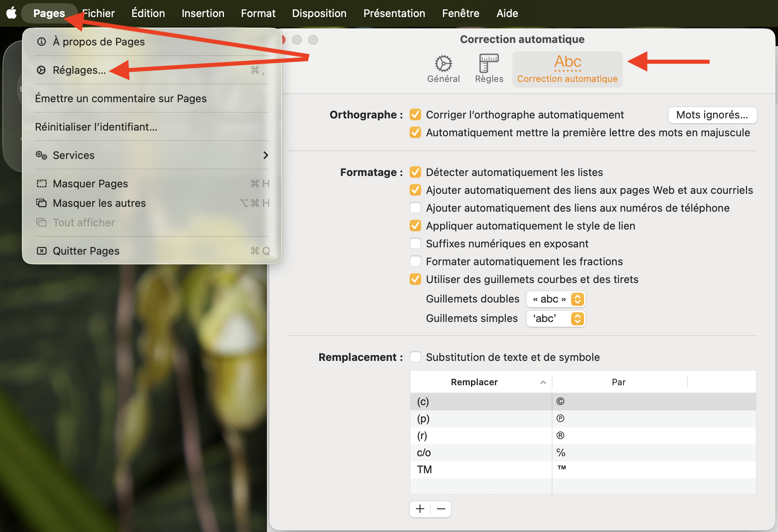Viewport: 778px width, 532px height.
Task: Open the Présentation menu
Action: point(394,13)
